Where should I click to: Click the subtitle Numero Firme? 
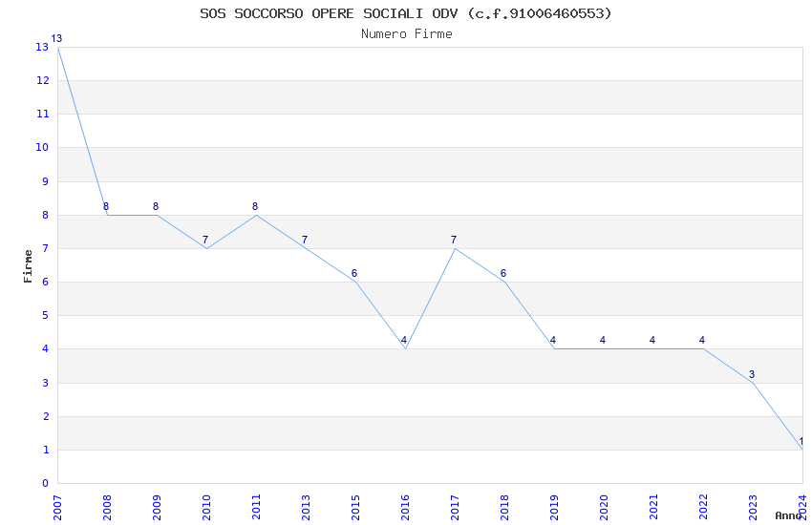[407, 34]
